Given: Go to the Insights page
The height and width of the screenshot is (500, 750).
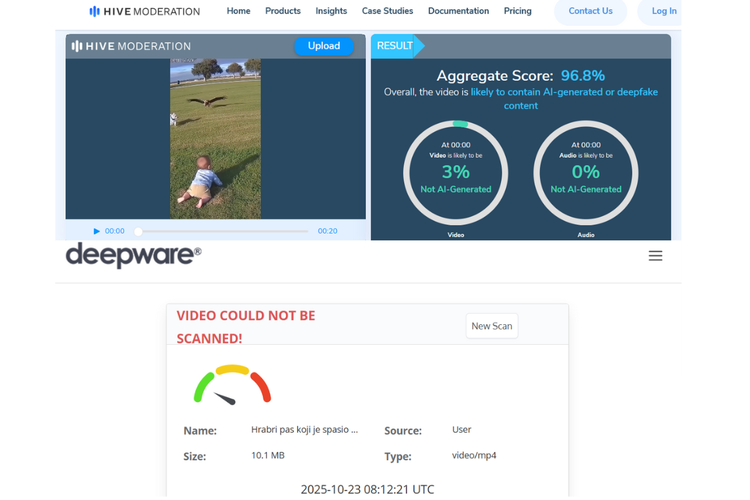Looking at the screenshot, I should click(x=331, y=11).
